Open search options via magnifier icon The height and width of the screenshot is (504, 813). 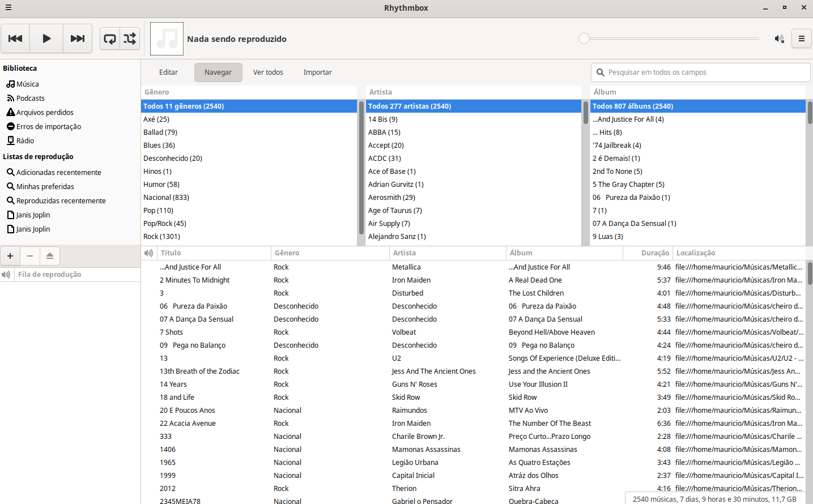pos(601,72)
